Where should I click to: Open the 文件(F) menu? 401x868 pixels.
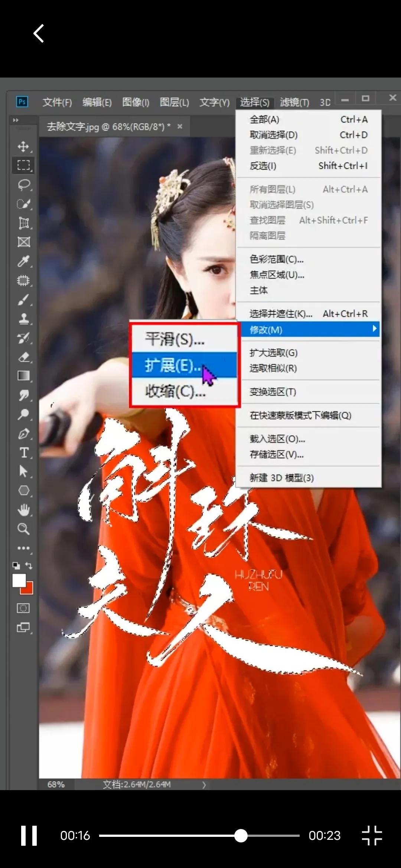[57, 102]
